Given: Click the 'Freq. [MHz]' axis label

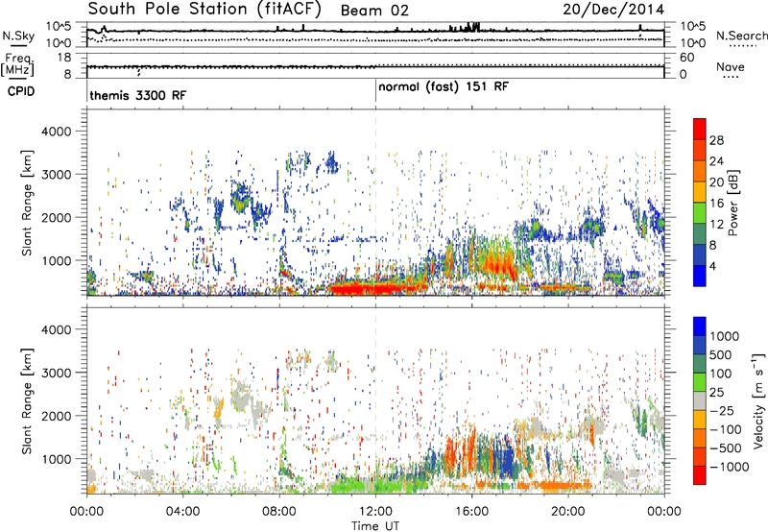Looking at the screenshot, I should pos(18,64).
